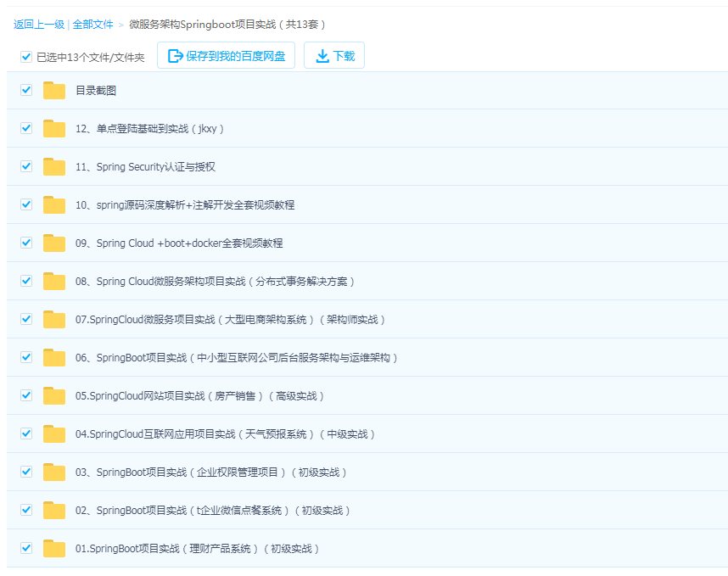Uncheck checkbox for 06、SpringBoot项目实战

pos(26,357)
